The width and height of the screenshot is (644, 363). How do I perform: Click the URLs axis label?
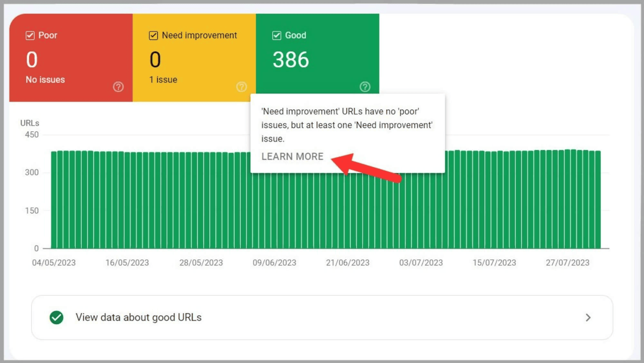(x=29, y=123)
